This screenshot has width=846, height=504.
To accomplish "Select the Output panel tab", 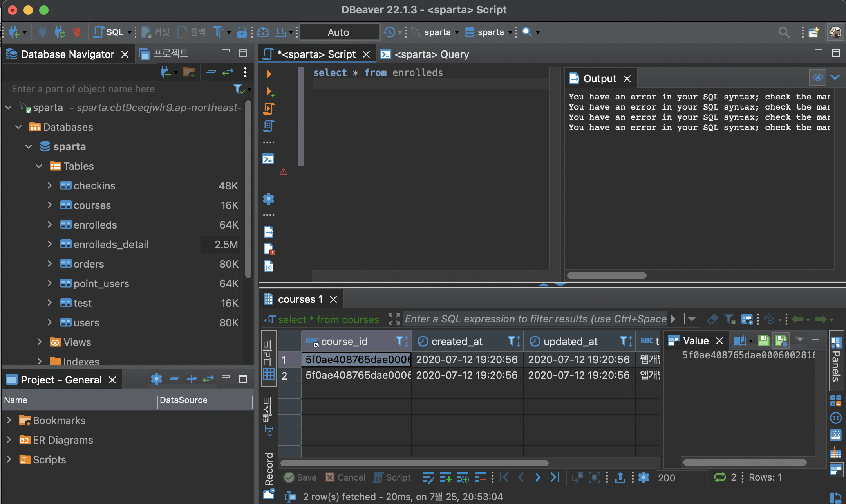I will point(600,79).
